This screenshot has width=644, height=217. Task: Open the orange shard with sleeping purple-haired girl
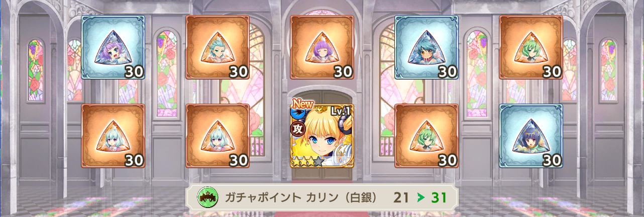pyautogui.click(x=322, y=47)
